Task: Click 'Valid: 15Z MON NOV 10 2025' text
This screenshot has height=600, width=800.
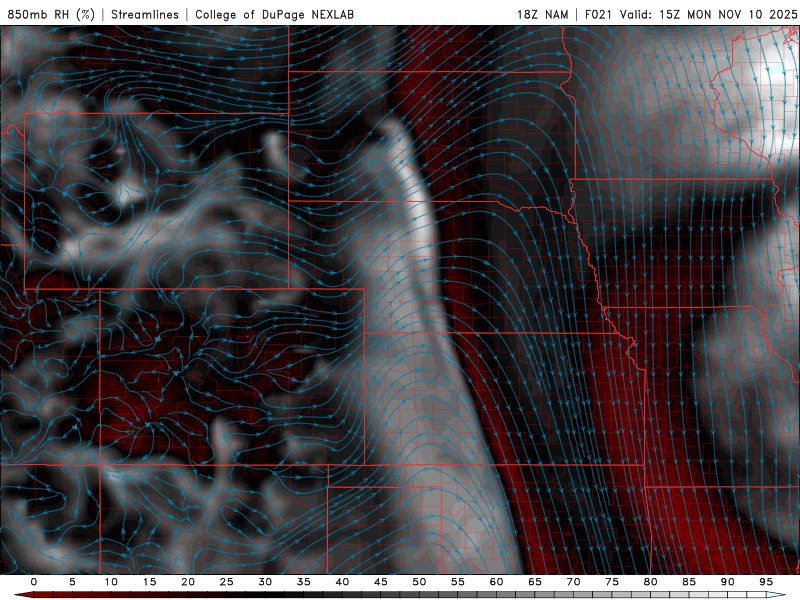Action: point(708,14)
